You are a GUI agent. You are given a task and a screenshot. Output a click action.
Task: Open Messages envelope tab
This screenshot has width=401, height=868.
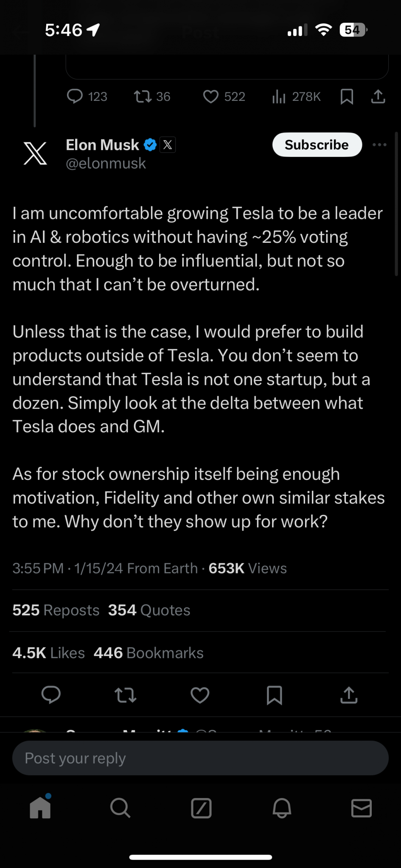coord(362,808)
